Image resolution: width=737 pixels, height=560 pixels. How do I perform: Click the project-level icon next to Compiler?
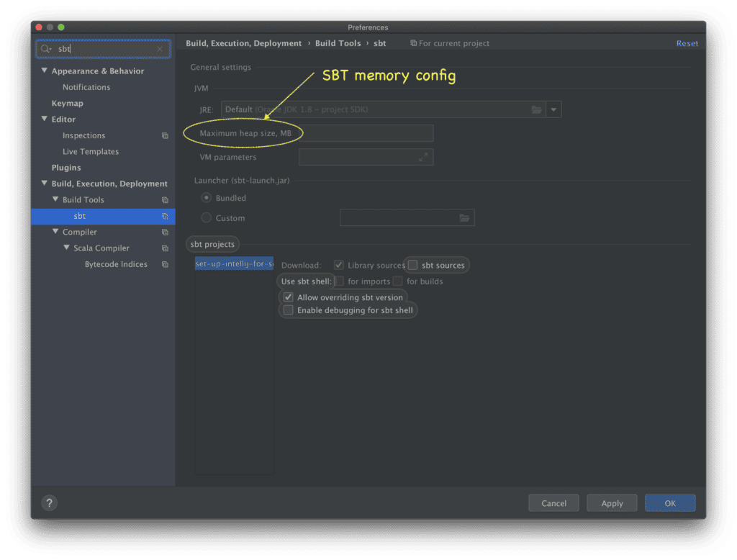coord(165,232)
